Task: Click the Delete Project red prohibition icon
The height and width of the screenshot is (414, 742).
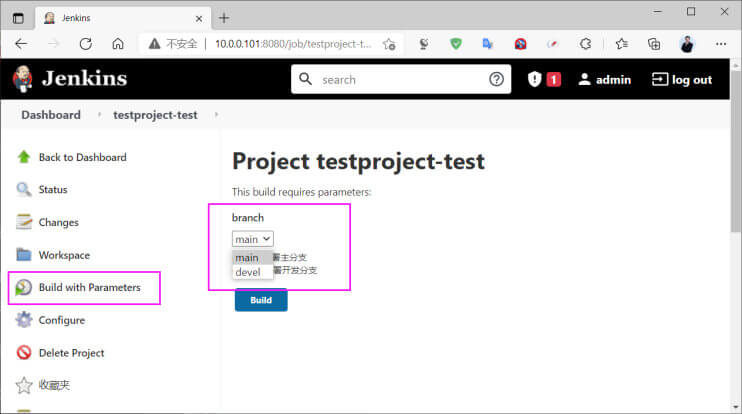Action: 24,352
